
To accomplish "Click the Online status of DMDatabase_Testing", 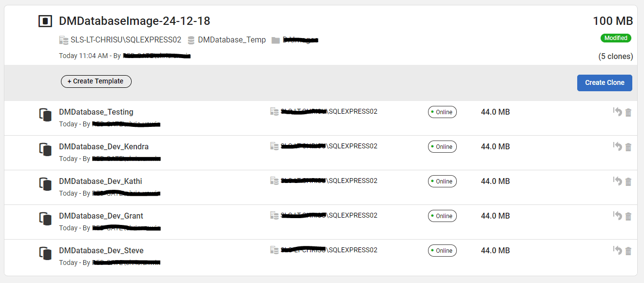I will click(x=442, y=112).
